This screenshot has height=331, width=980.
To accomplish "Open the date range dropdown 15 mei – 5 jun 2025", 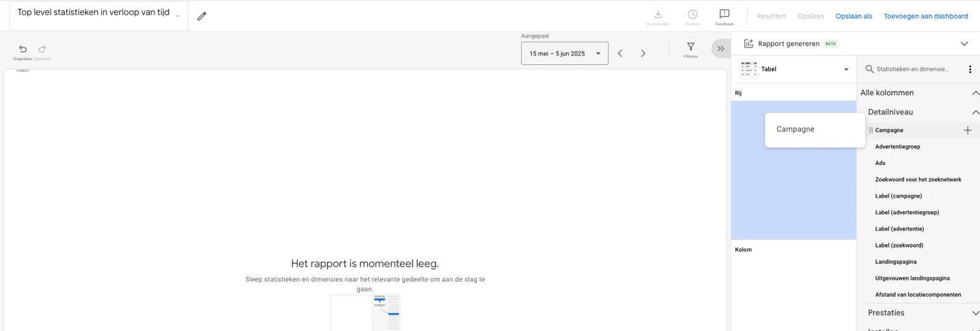I will 565,53.
